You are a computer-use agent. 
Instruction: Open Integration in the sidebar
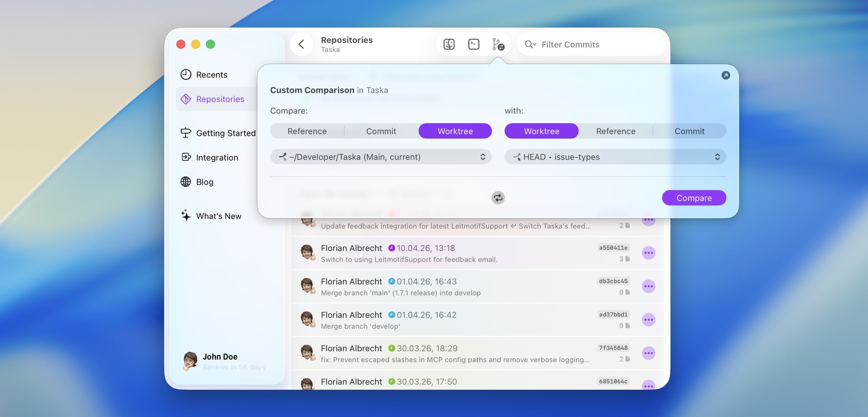[x=217, y=158]
